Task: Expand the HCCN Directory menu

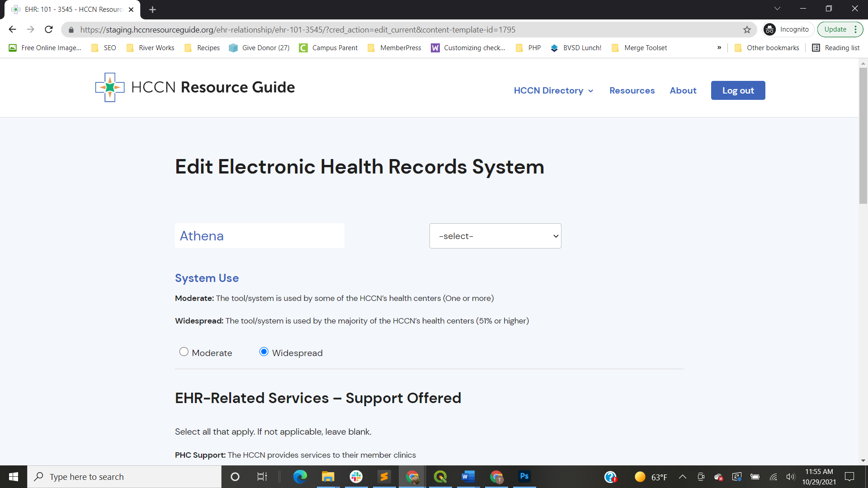Action: click(553, 91)
